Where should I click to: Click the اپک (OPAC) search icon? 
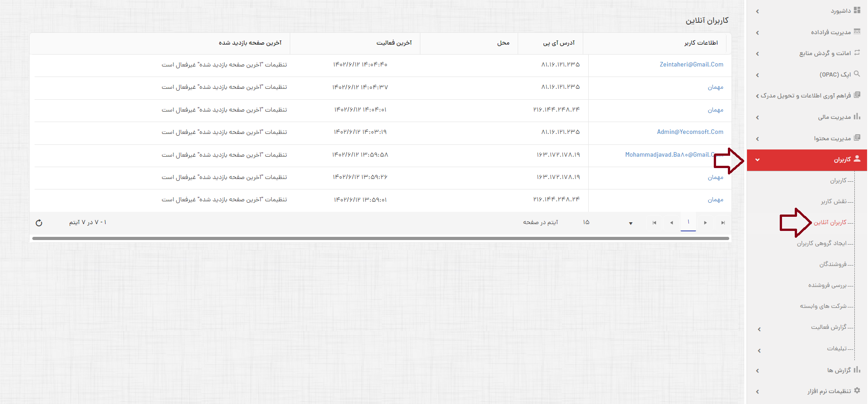click(x=857, y=74)
